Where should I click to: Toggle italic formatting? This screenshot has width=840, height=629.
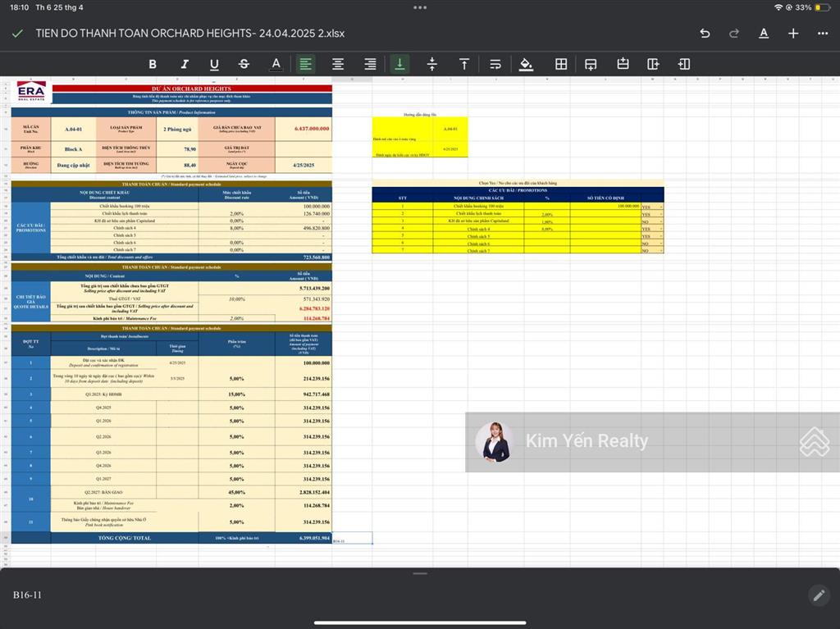click(185, 64)
